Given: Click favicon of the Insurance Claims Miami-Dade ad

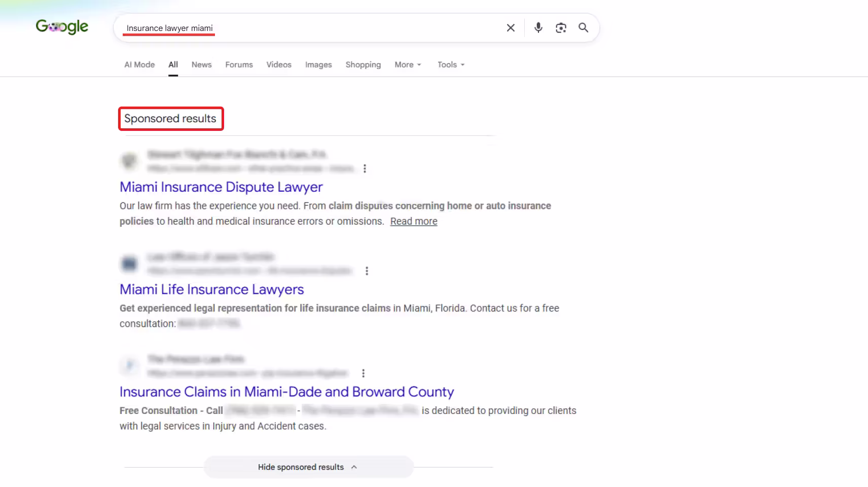Looking at the screenshot, I should [129, 366].
